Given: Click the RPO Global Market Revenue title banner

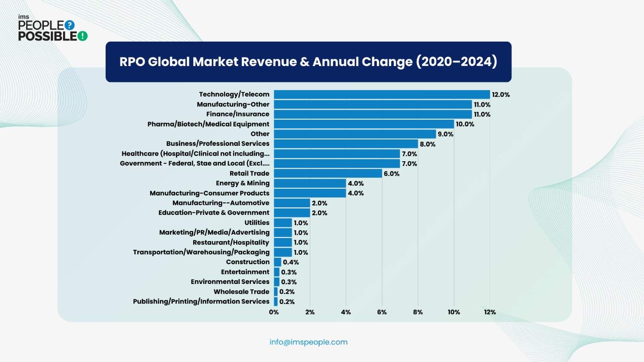Looking at the screenshot, I should (308, 62).
